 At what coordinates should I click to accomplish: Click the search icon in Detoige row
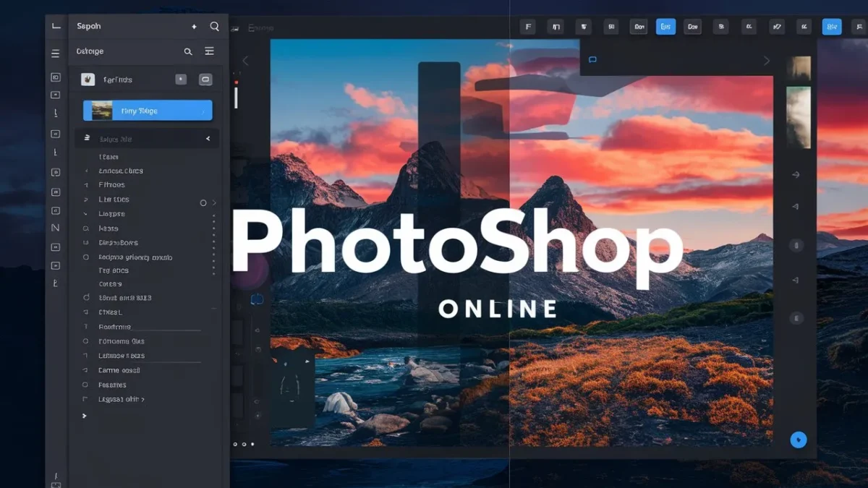point(188,52)
